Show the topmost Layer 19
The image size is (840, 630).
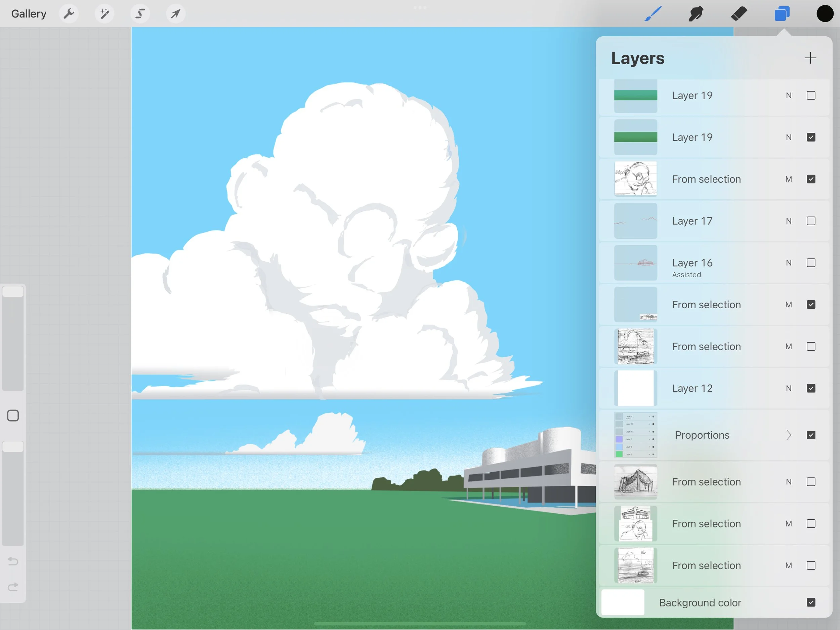click(x=811, y=95)
